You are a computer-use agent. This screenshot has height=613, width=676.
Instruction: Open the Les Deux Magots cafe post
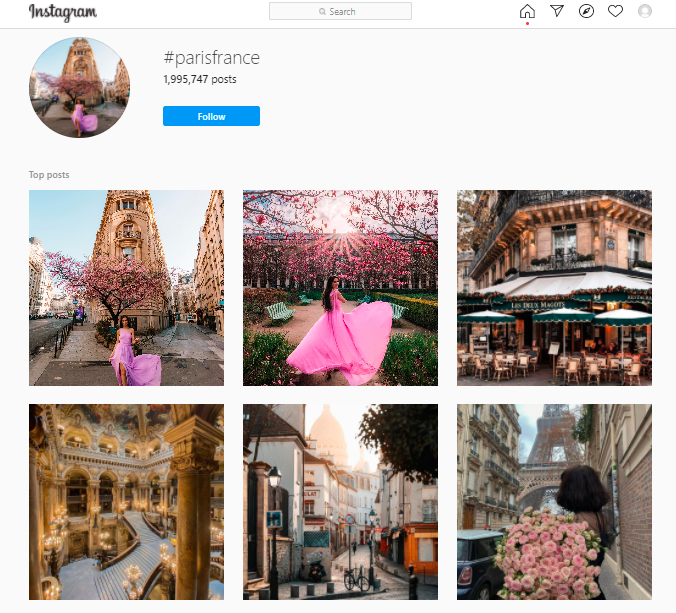point(554,288)
